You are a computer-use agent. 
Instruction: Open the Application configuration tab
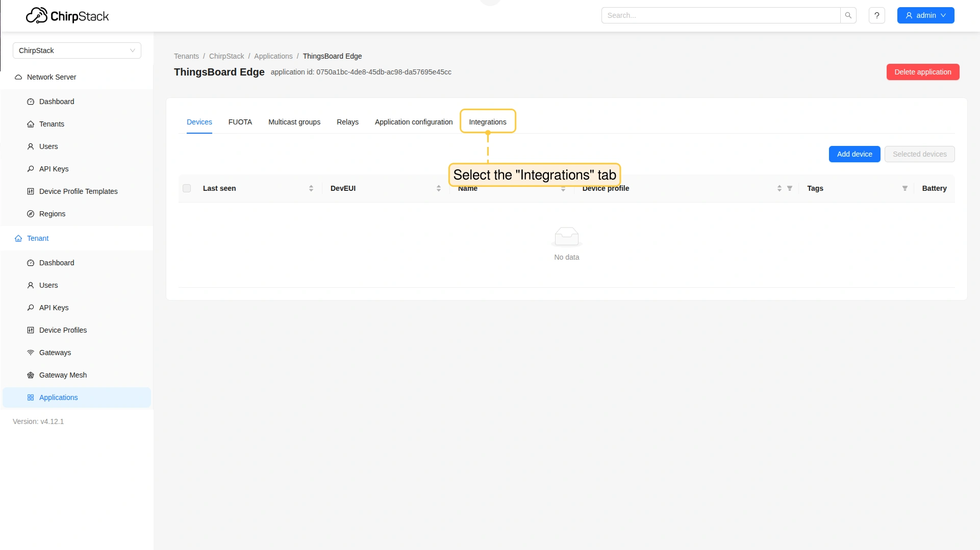[x=413, y=122]
